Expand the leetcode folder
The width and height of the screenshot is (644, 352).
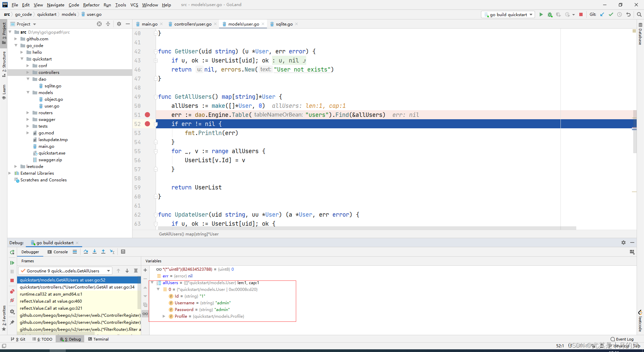pos(16,167)
